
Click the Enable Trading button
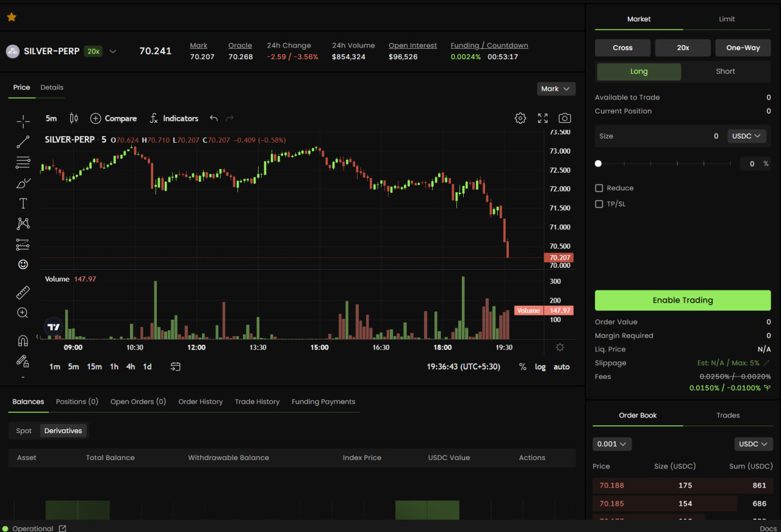(x=683, y=300)
